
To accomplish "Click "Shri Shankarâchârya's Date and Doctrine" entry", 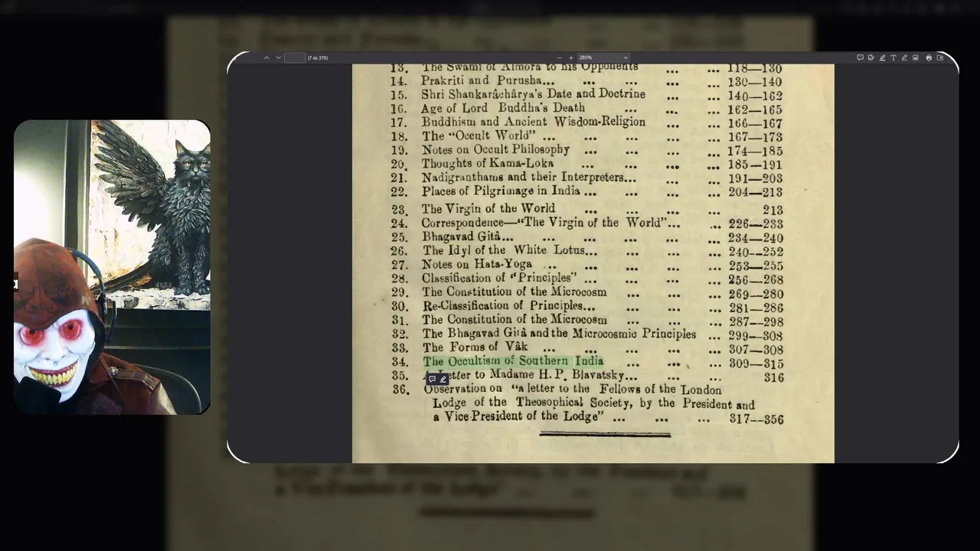I will [x=533, y=94].
